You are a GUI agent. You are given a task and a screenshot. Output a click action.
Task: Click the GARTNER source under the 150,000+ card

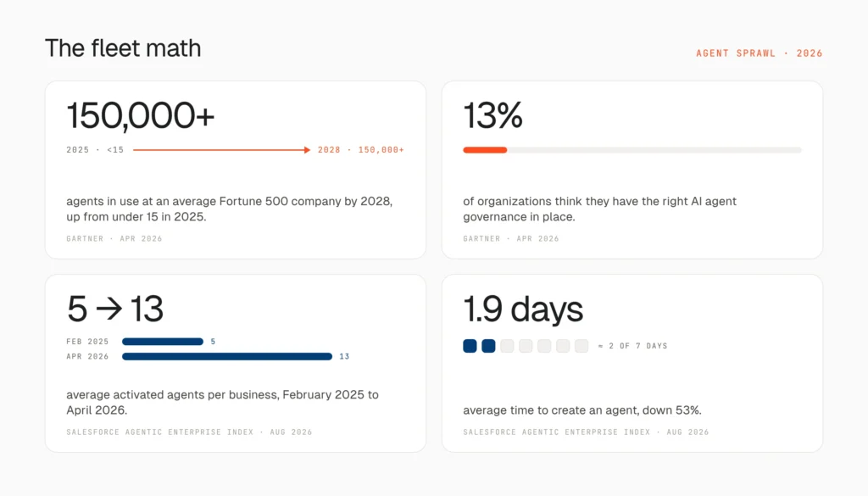click(x=114, y=238)
